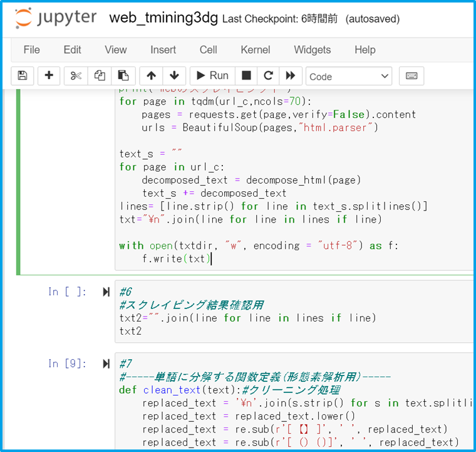Interrupt the kernel with stop icon
The height and width of the screenshot is (452, 476).
click(x=247, y=76)
